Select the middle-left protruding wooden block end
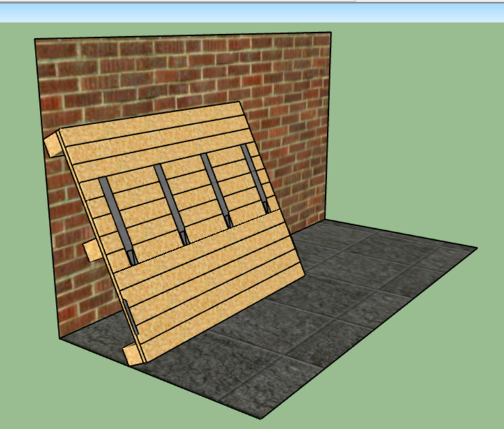Screen dimensions: 504x429 91,251
